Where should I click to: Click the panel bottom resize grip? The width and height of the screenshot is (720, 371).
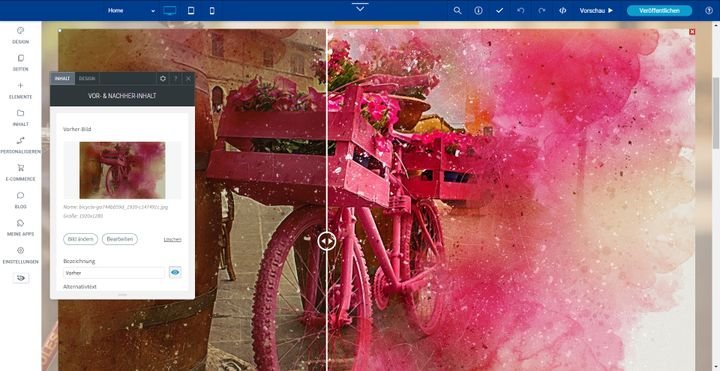click(x=122, y=295)
